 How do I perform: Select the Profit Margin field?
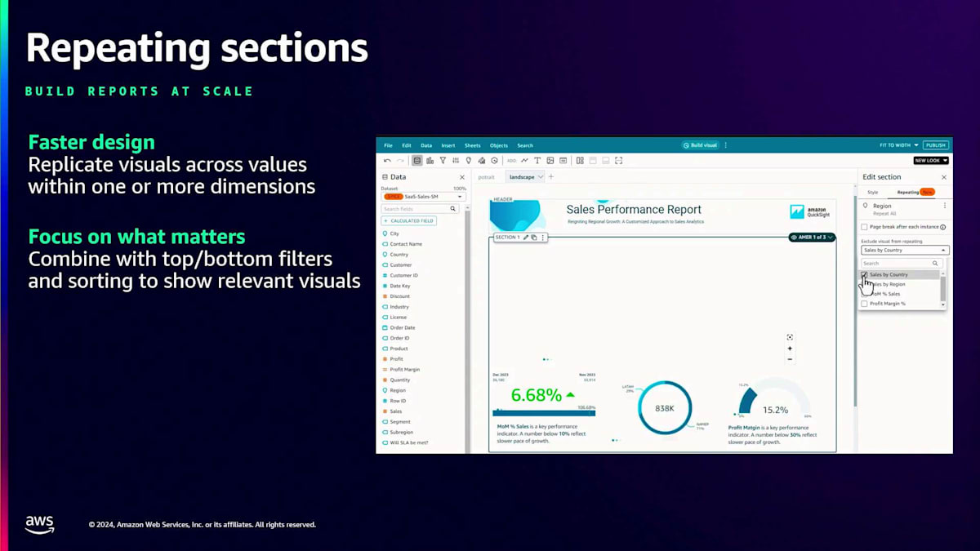click(x=405, y=370)
